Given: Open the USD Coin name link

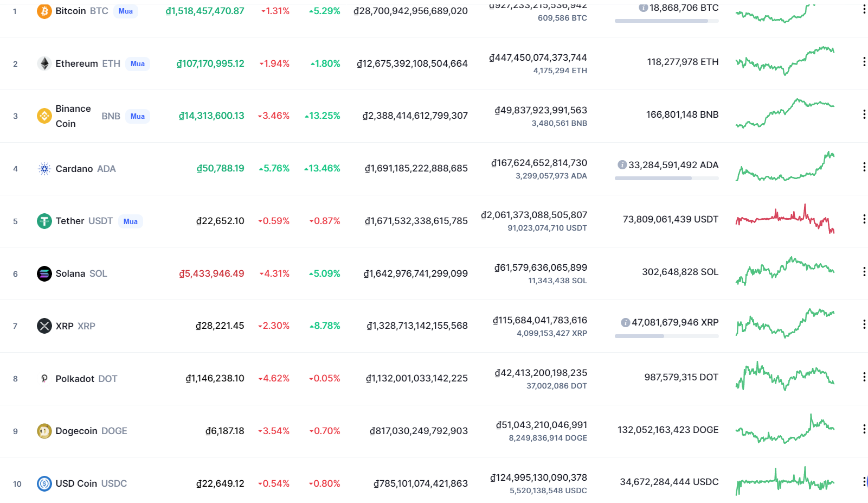Looking at the screenshot, I should (x=76, y=483).
